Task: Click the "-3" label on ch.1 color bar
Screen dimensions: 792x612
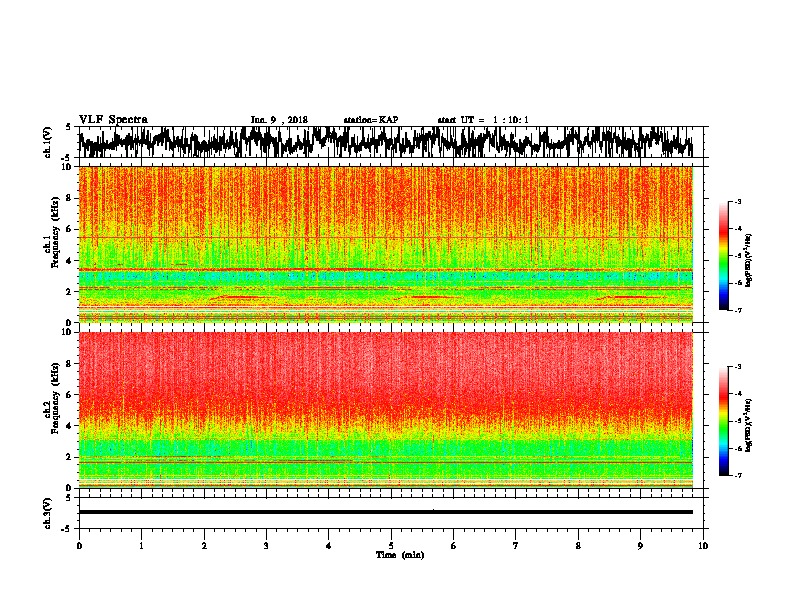Action: [738, 201]
